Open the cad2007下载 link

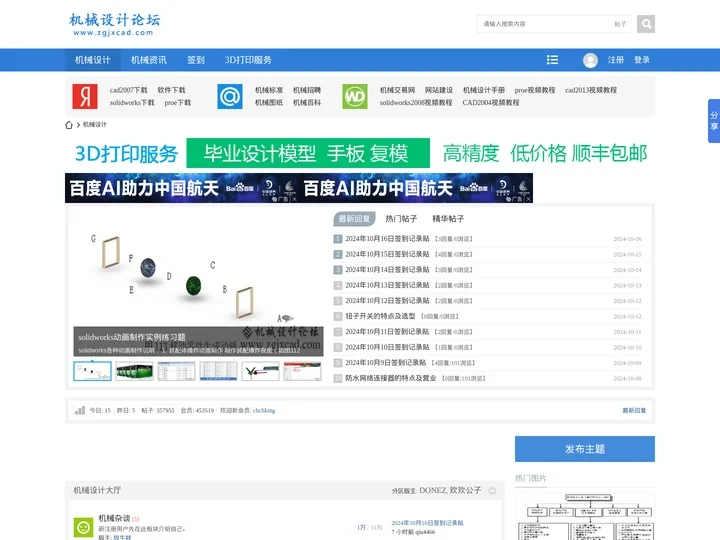[x=129, y=90]
